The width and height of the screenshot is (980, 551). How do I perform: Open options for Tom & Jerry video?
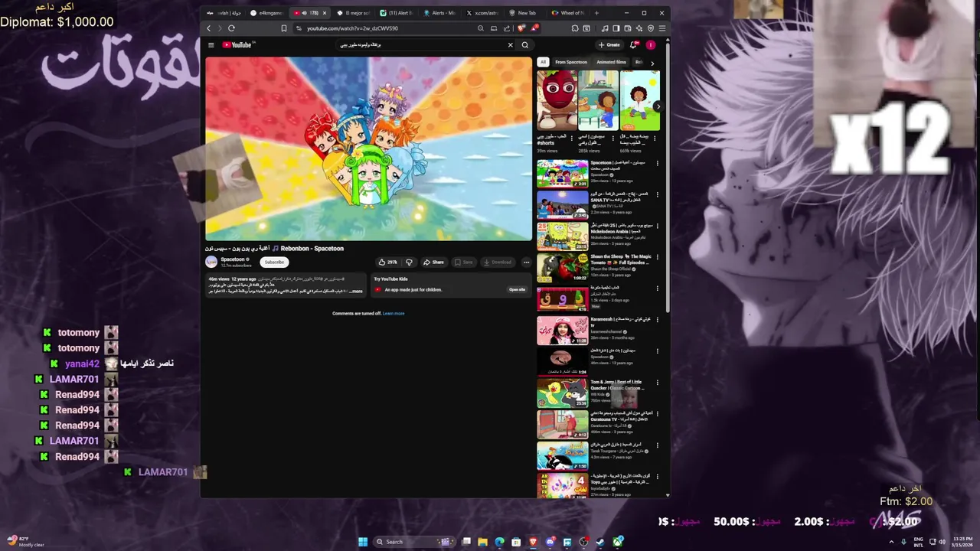tap(657, 383)
